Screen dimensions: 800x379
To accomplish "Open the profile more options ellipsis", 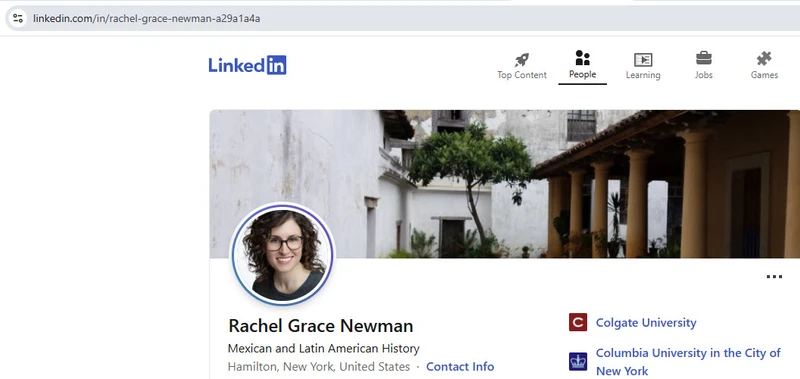I will [774, 277].
